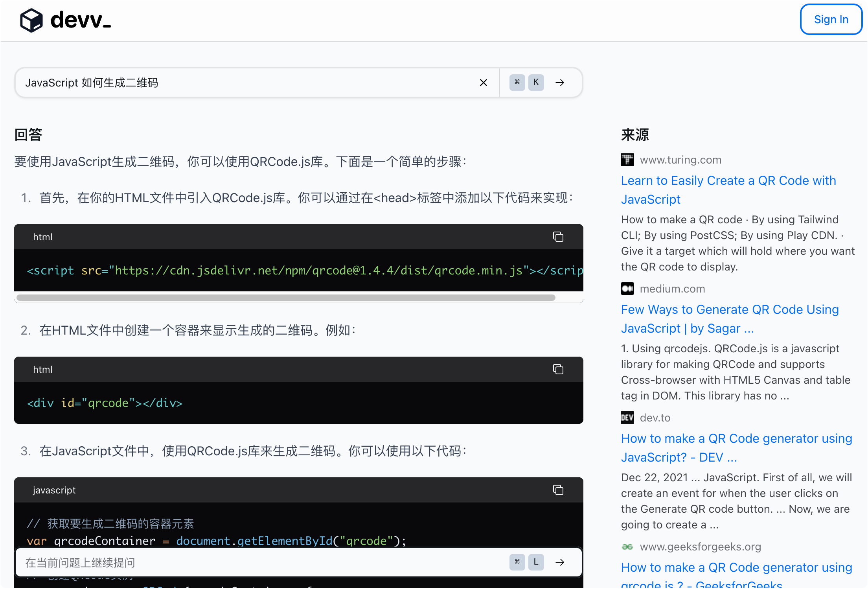Click www.geeksforgeeks.org source domain text
Image resolution: width=868 pixels, height=589 pixels.
(700, 547)
